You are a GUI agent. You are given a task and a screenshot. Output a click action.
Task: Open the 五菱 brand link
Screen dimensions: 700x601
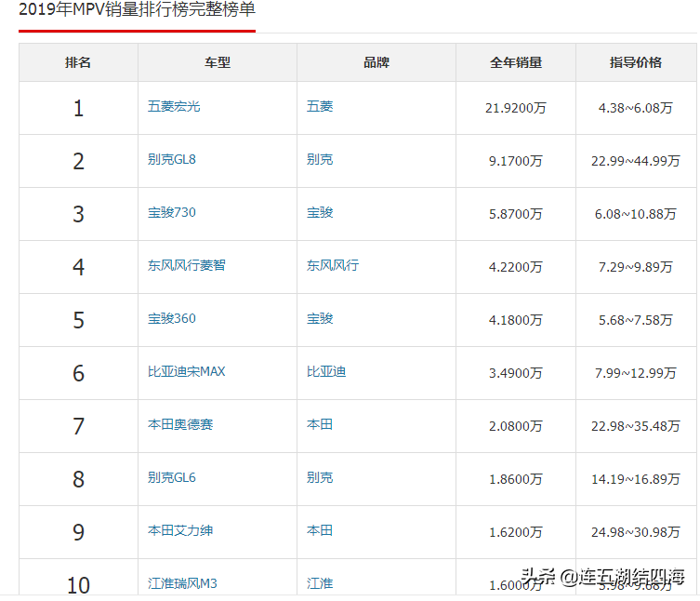(x=320, y=106)
